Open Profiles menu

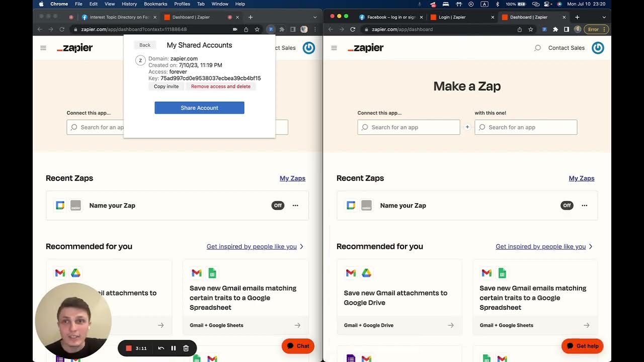click(x=182, y=4)
